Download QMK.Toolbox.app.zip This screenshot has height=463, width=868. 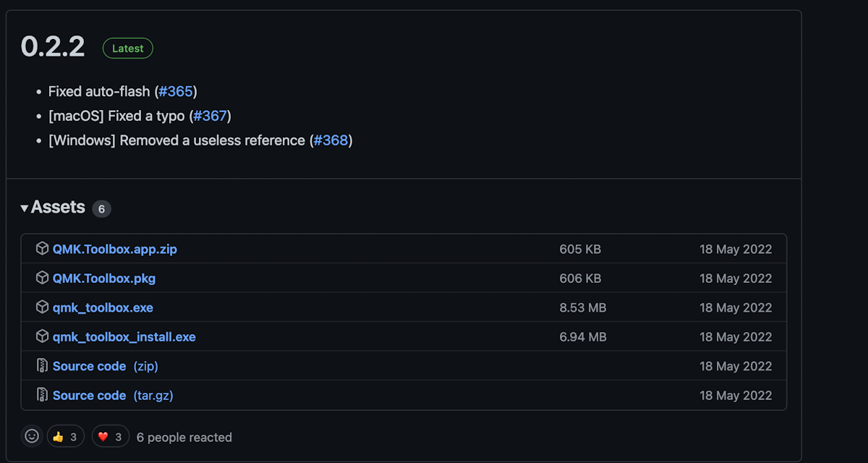point(114,249)
